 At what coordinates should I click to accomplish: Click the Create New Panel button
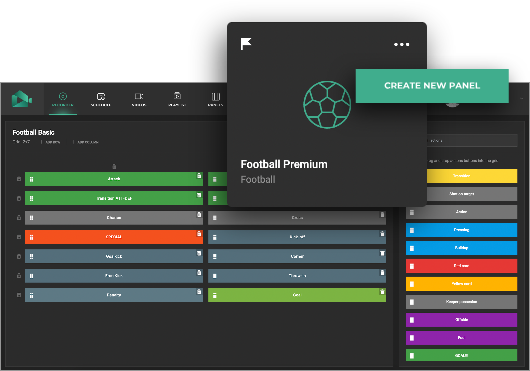click(432, 86)
